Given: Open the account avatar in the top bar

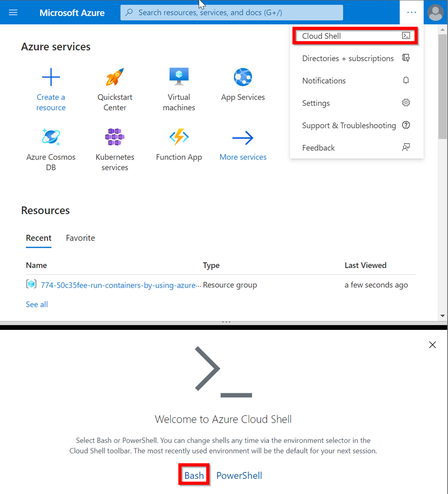Looking at the screenshot, I should click(x=435, y=12).
